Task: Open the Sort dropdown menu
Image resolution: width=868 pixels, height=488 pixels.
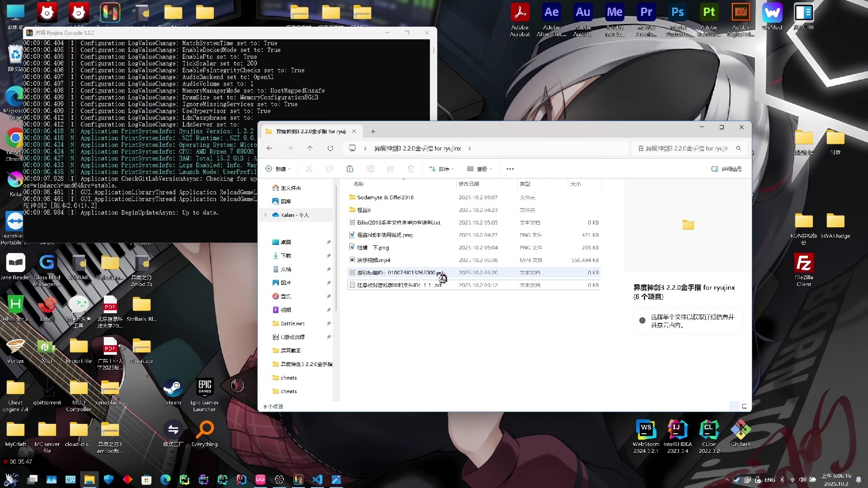Action: tap(441, 169)
